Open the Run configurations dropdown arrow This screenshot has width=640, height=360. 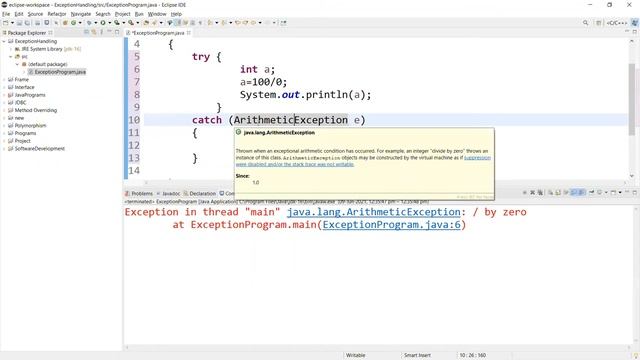[x=109, y=23]
